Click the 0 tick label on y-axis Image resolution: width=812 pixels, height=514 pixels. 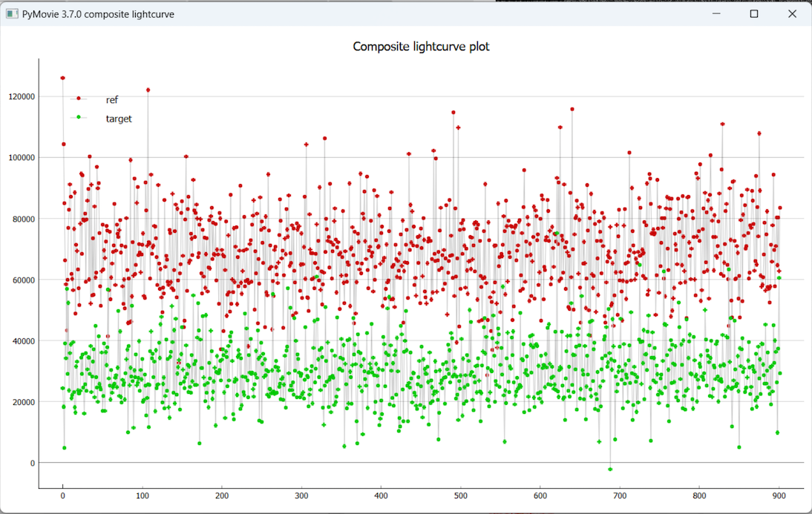coord(33,463)
